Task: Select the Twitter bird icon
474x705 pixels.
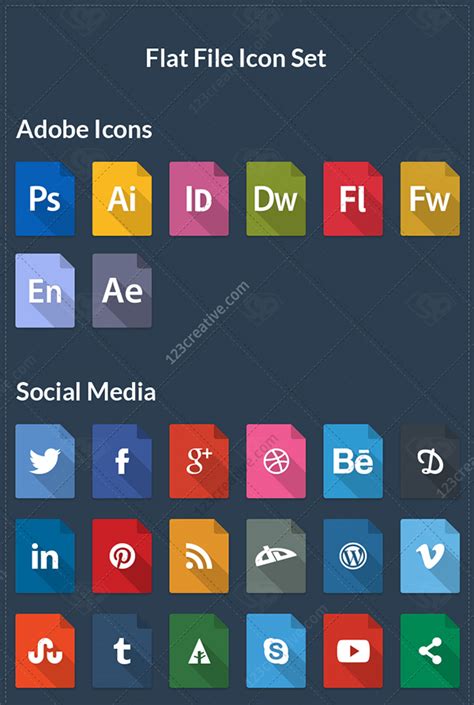Action: pos(45,461)
